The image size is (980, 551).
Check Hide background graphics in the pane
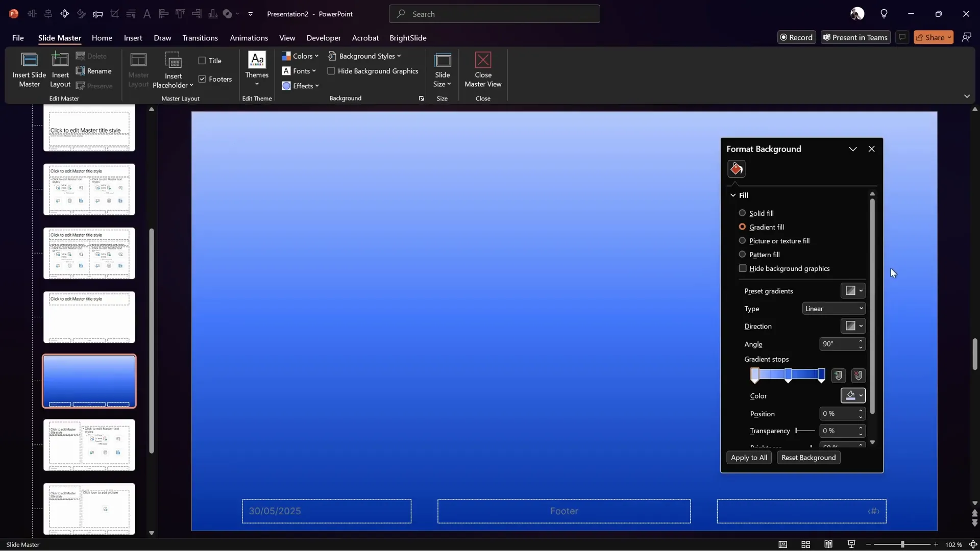click(x=743, y=268)
